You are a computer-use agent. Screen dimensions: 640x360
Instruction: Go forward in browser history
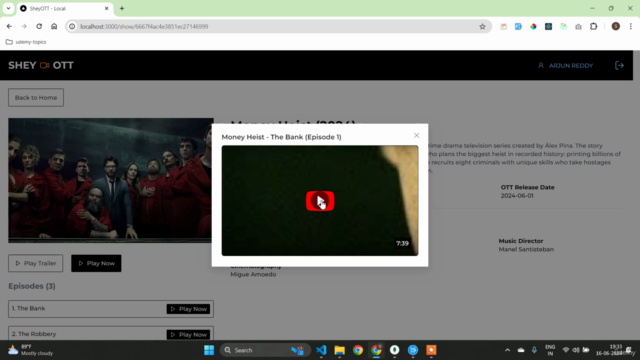[24, 27]
